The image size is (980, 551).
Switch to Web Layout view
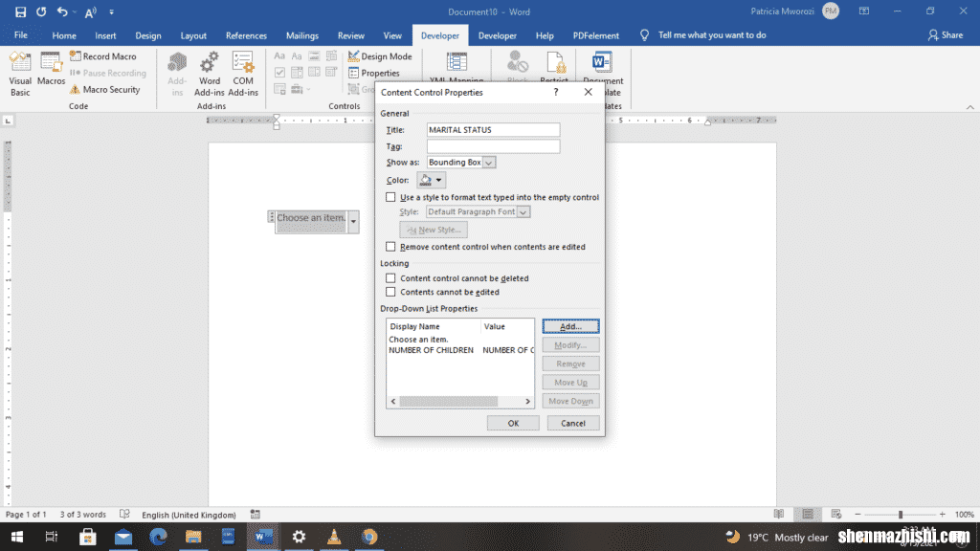tap(836, 514)
